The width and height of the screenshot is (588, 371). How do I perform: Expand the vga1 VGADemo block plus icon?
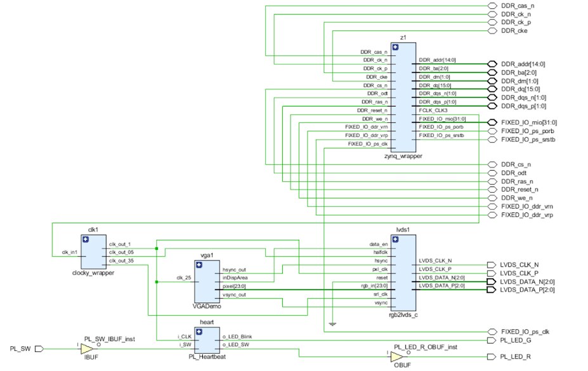point(199,265)
